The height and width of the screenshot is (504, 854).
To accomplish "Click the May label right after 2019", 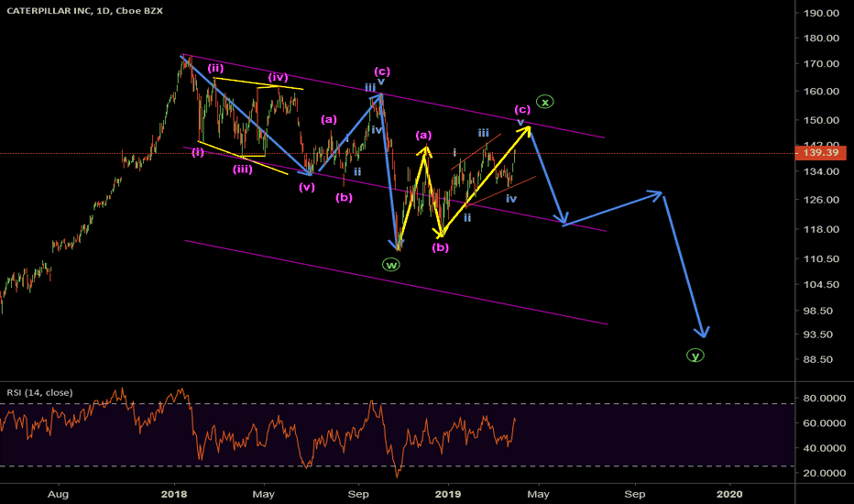I will pos(538,494).
